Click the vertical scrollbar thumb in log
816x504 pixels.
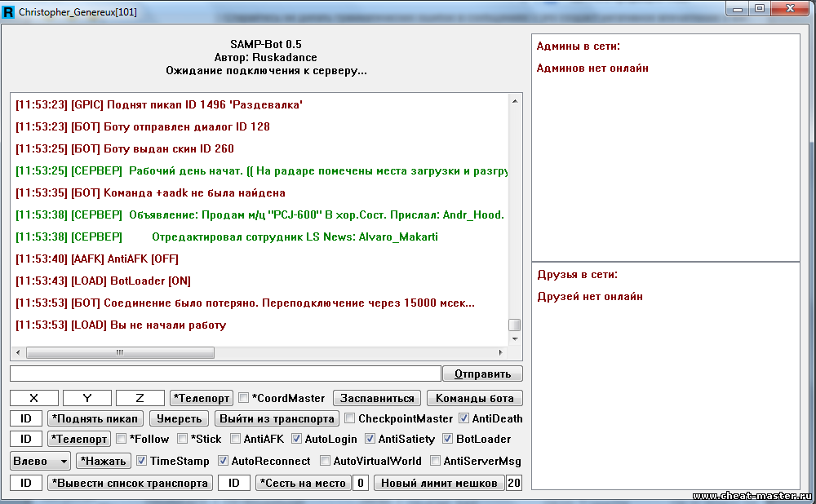click(515, 325)
